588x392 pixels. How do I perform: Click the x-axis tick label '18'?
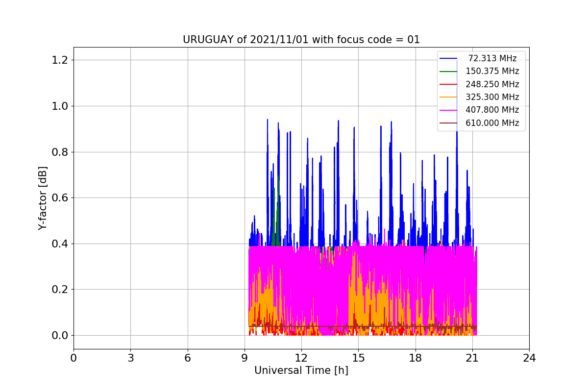coord(416,358)
